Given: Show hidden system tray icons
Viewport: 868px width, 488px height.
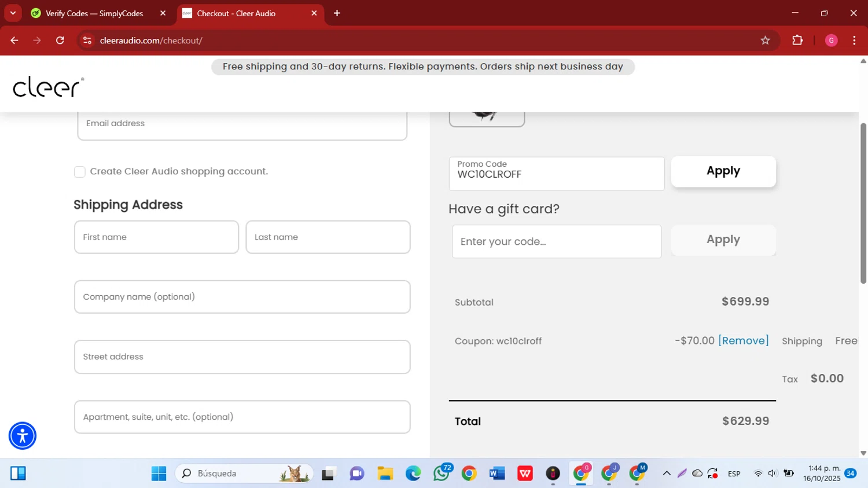Looking at the screenshot, I should coord(667,474).
